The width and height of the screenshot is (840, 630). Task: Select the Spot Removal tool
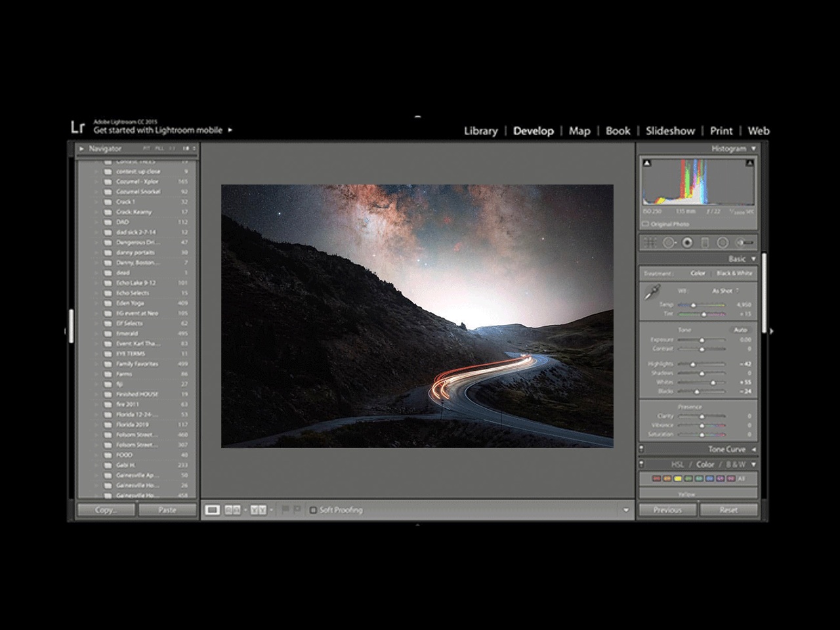pos(669,243)
